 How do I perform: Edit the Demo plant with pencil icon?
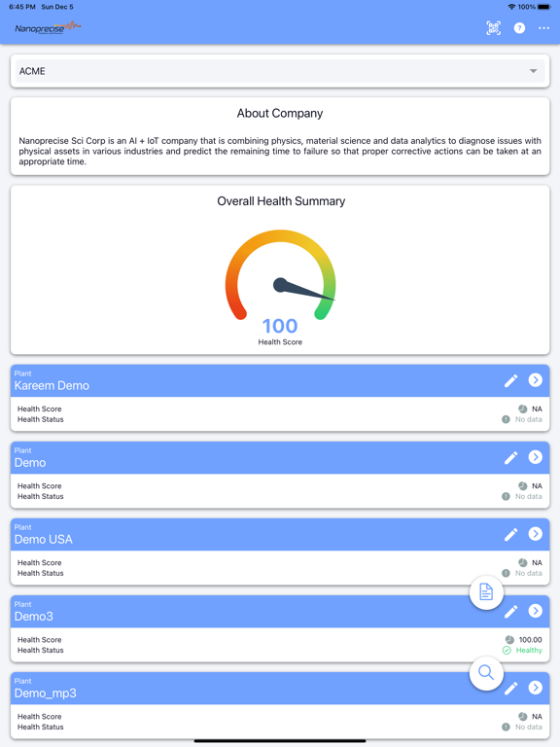click(511, 457)
